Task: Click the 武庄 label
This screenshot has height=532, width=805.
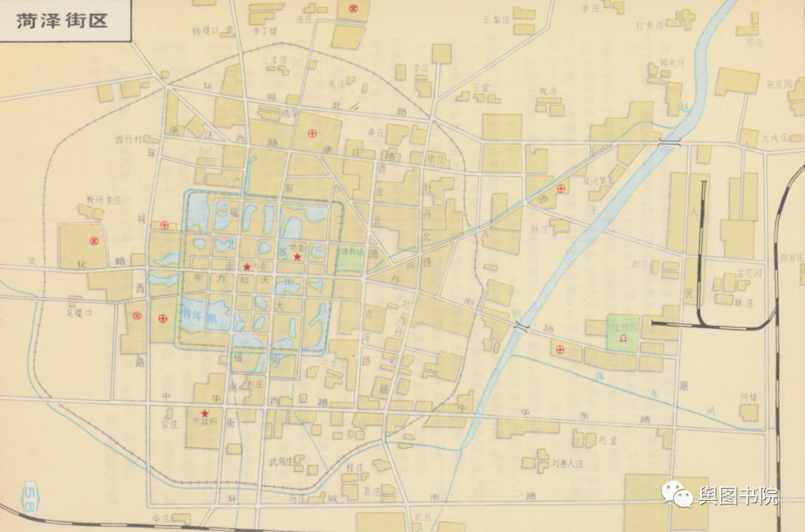Action: click(422, 518)
